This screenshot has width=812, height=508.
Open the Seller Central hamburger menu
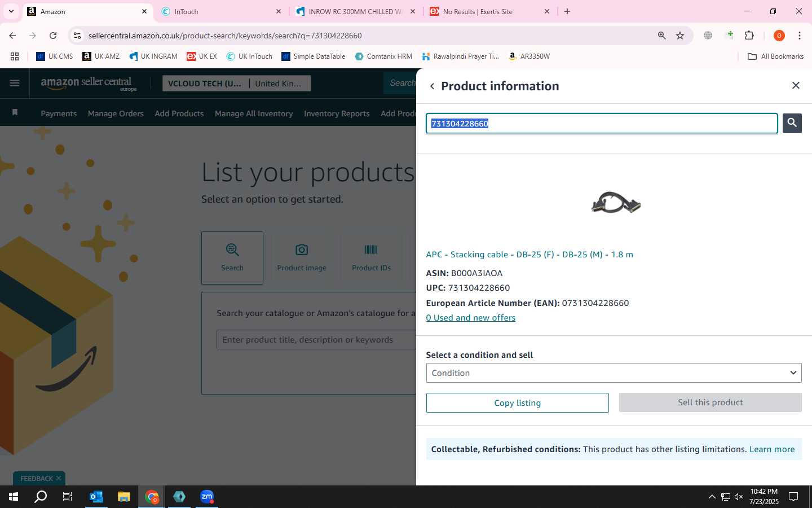click(x=15, y=83)
